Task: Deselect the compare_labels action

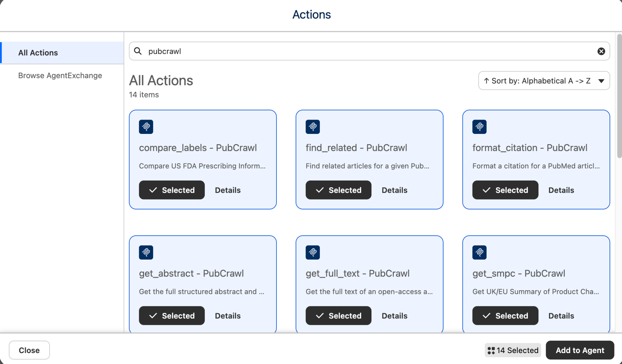Action: (x=172, y=190)
